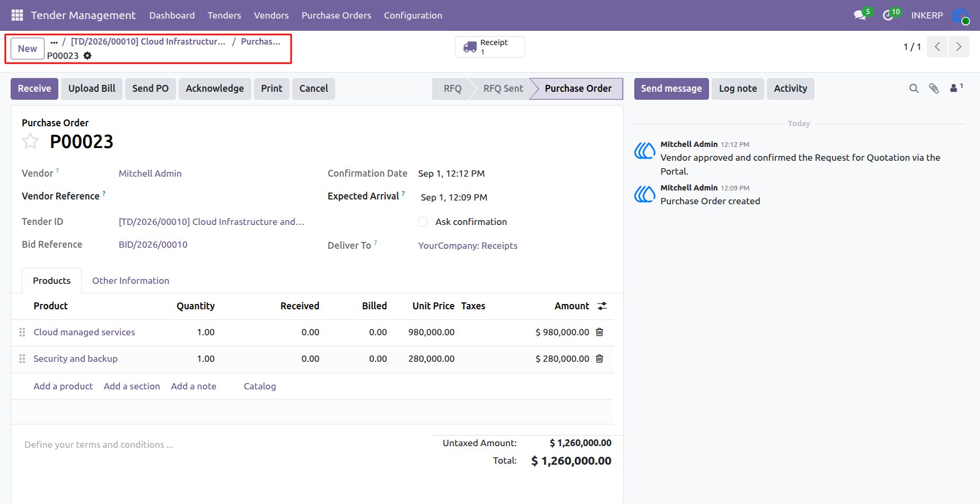Screen dimensions: 980x504
Task: Click the paperclip attachments icon
Action: (934, 89)
